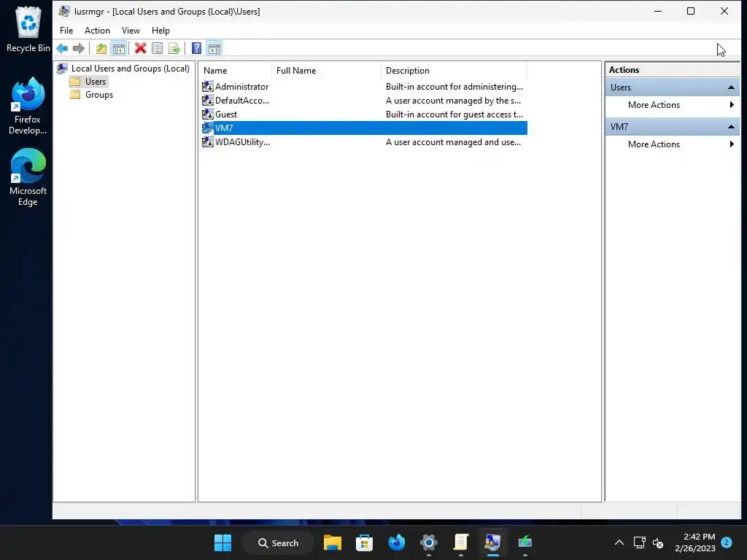Click the VM7 user icon
The image size is (747, 560).
tap(208, 128)
